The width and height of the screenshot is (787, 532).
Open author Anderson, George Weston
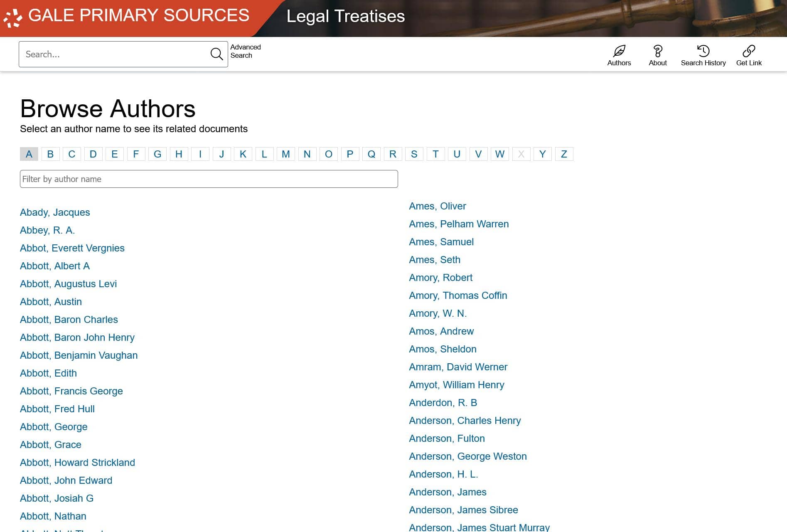(x=468, y=456)
